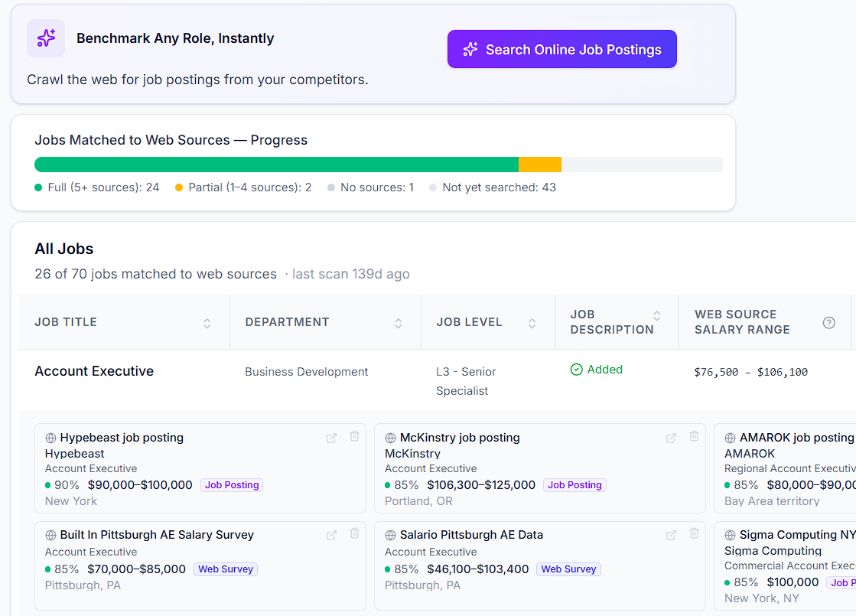Click the L3 - Senior Specialist level cell

(466, 381)
